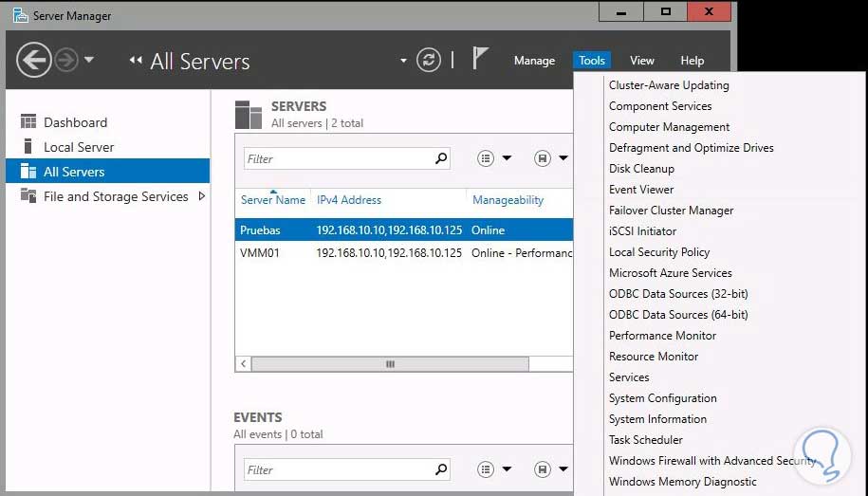Launch Disk Cleanup
The width and height of the screenshot is (868, 496).
tap(641, 169)
